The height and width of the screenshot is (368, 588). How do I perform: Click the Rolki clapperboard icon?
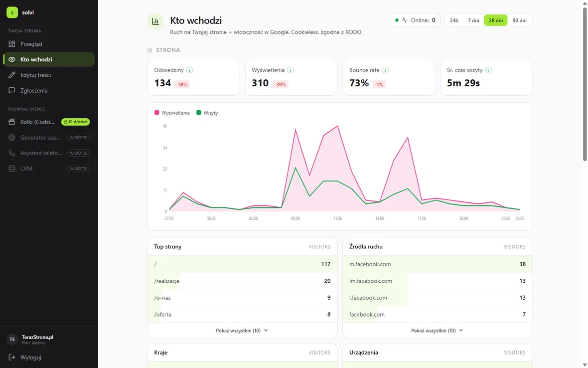pyautogui.click(x=11, y=122)
